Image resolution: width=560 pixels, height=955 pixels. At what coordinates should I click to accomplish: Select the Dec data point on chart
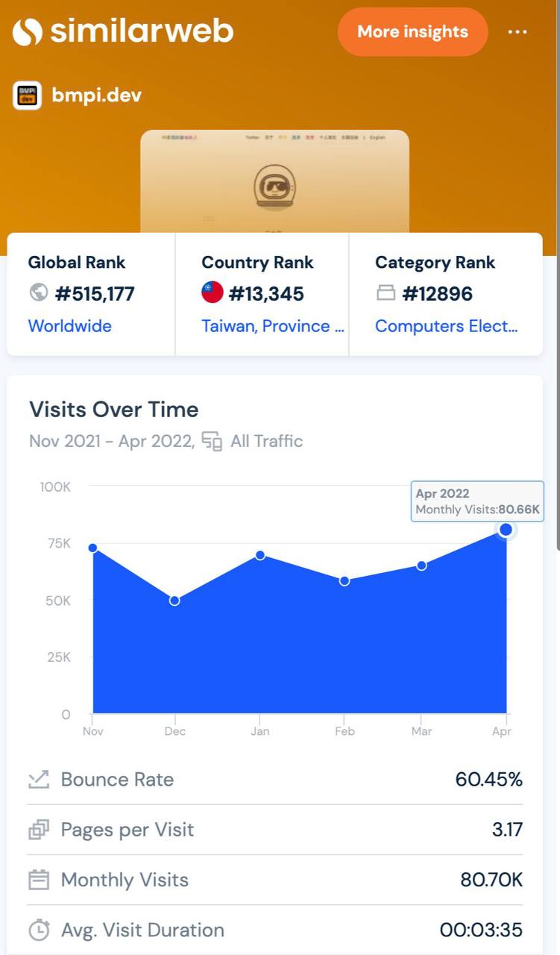[174, 600]
